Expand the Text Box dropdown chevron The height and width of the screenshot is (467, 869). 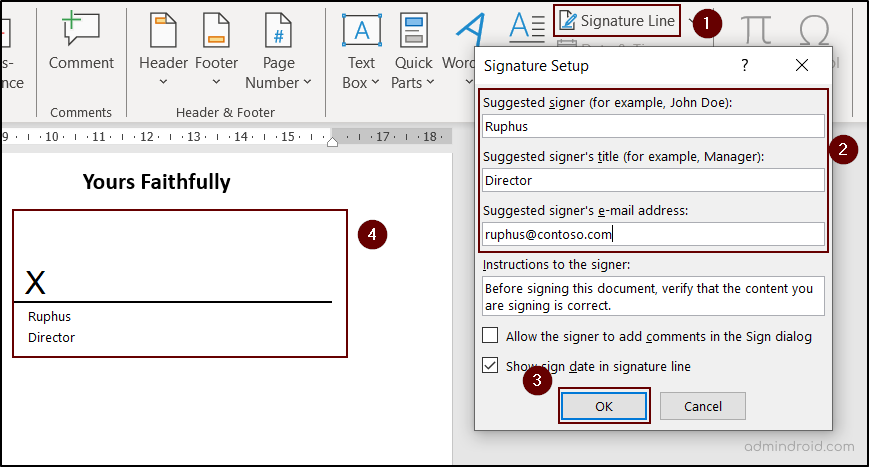(375, 83)
